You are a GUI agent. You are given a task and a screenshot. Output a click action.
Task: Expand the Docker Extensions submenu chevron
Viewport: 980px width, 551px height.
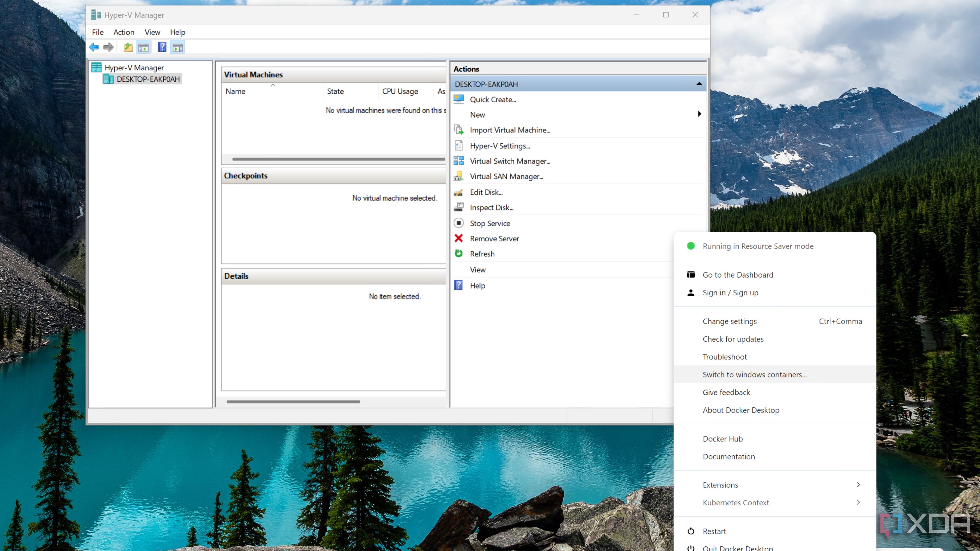[858, 484]
